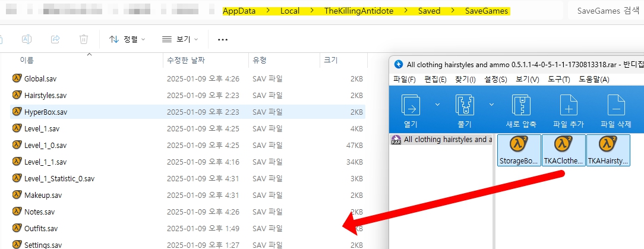Select the Outfits.sav file
The height and width of the screenshot is (249, 644).
click(41, 228)
